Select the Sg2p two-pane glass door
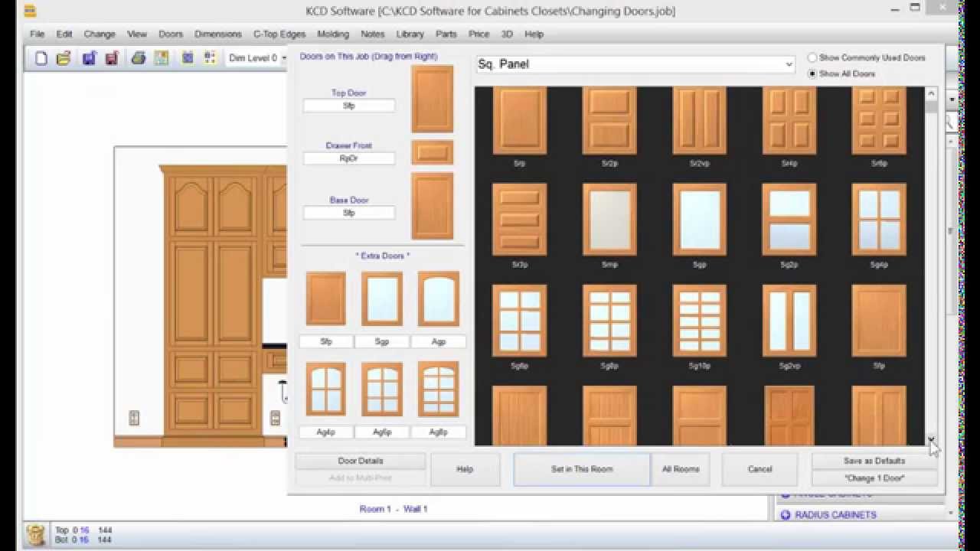Screen dimensions: 980x551 click(x=789, y=219)
